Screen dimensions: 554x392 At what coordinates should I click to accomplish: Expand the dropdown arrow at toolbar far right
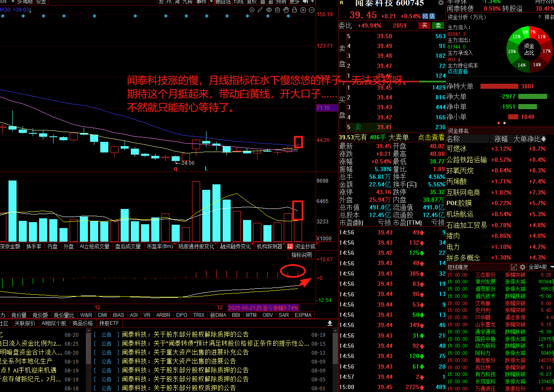(x=312, y=2)
